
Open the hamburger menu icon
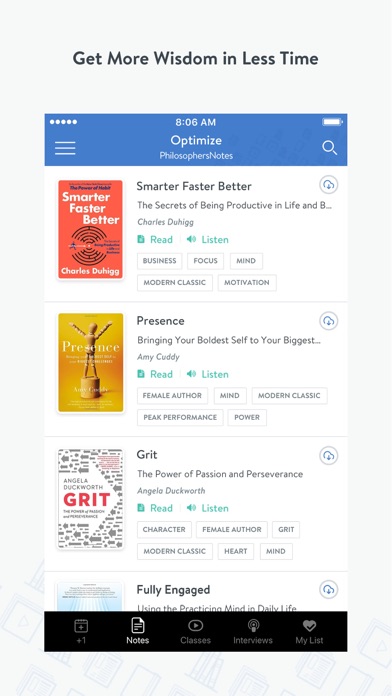[65, 148]
